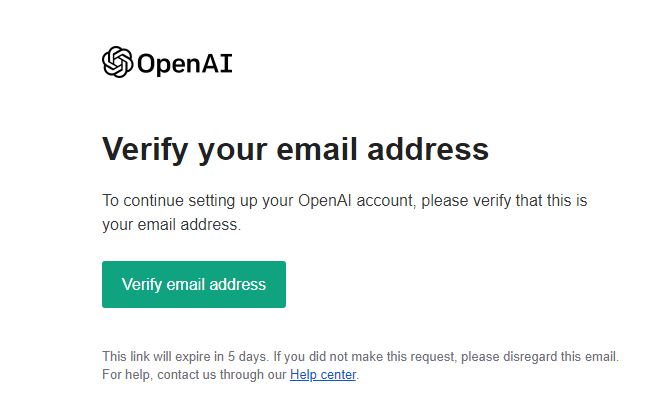The width and height of the screenshot is (668, 420).
Task: Click the "your email address." line of the paragraph
Action: (x=172, y=225)
